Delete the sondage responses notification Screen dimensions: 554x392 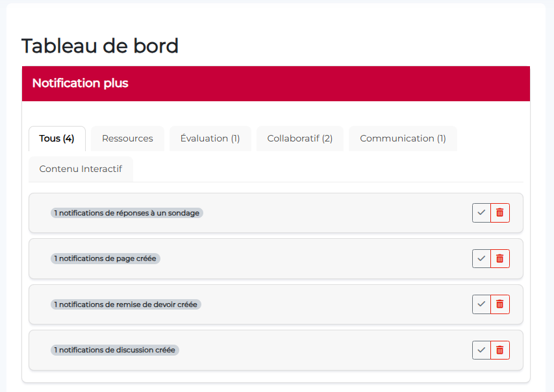pyautogui.click(x=499, y=213)
